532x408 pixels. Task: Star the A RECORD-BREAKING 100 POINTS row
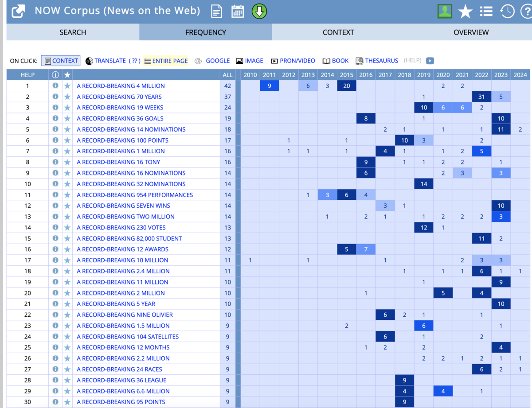pyautogui.click(x=67, y=140)
